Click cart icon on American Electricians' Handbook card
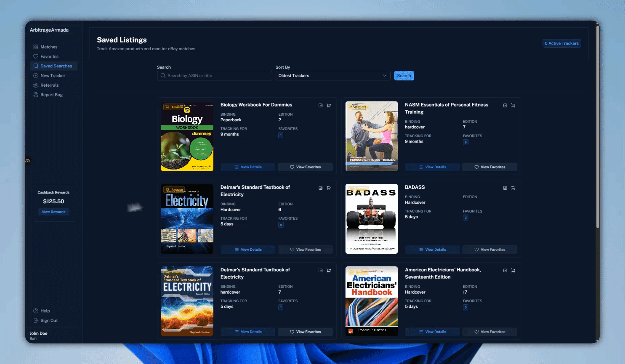The width and height of the screenshot is (625, 364). 513,271
